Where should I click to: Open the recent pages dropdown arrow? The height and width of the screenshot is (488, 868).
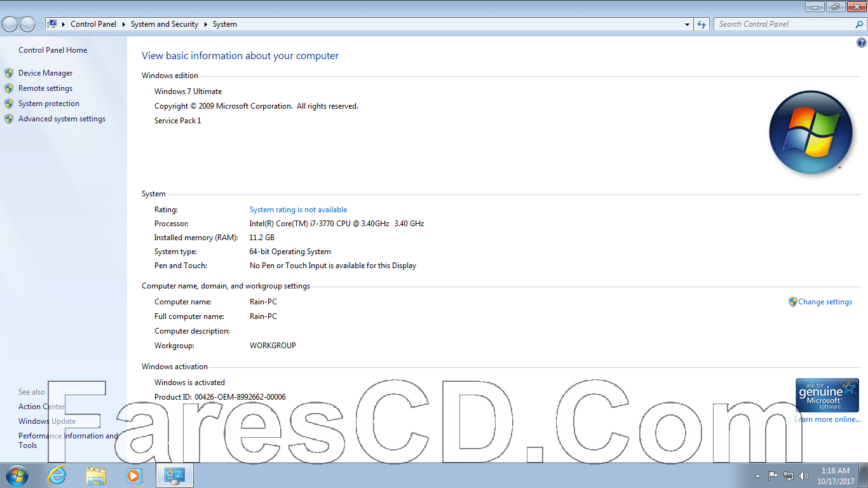pos(40,24)
